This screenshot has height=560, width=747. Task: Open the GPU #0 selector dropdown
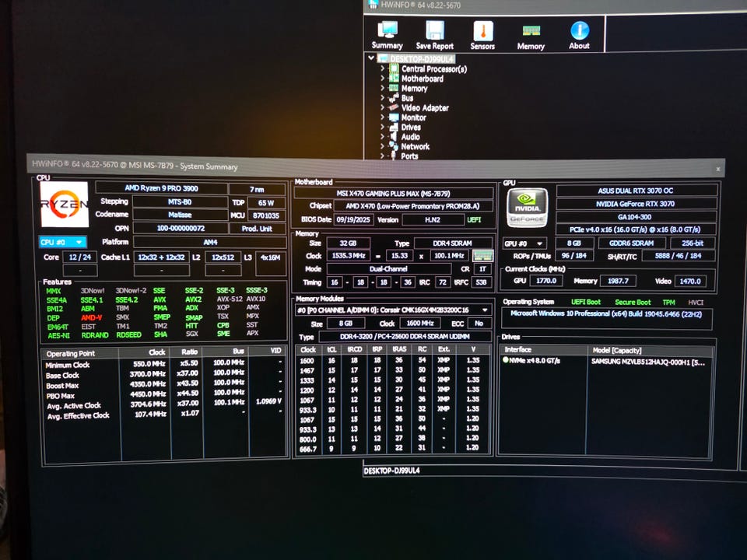point(524,243)
